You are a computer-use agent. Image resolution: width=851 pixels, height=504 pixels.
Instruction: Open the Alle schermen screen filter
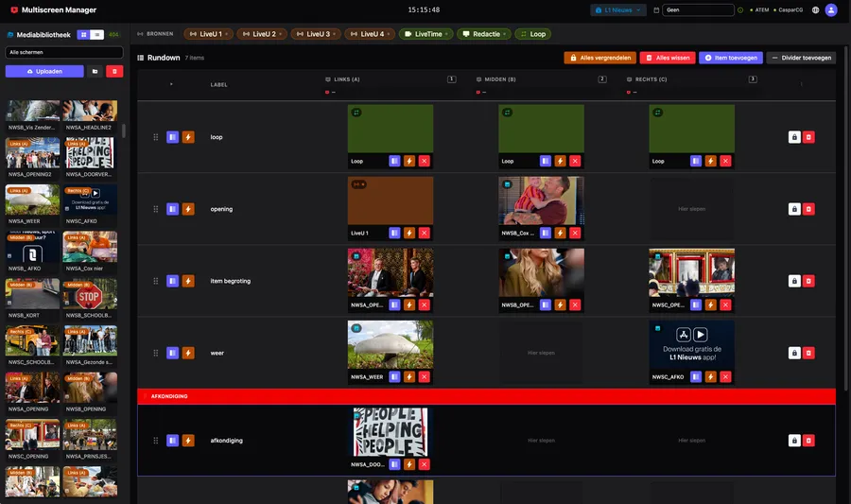(64, 52)
